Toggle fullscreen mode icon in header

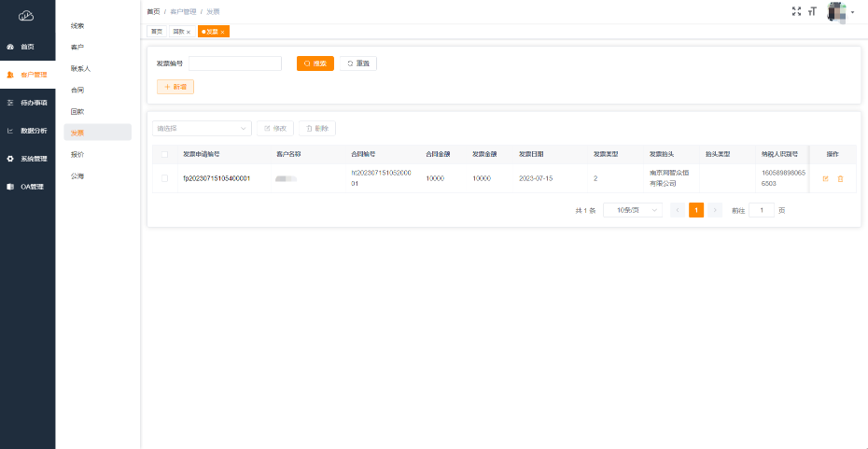796,11
